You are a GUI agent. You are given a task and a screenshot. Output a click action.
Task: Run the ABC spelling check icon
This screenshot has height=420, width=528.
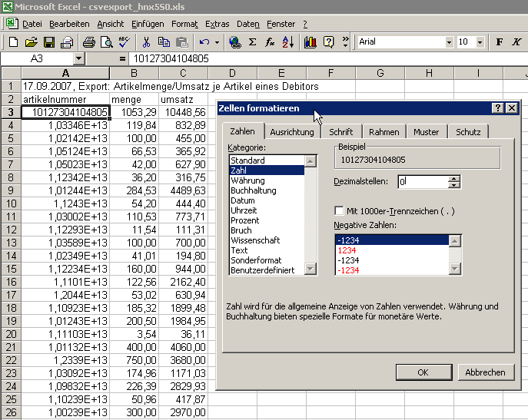click(125, 42)
